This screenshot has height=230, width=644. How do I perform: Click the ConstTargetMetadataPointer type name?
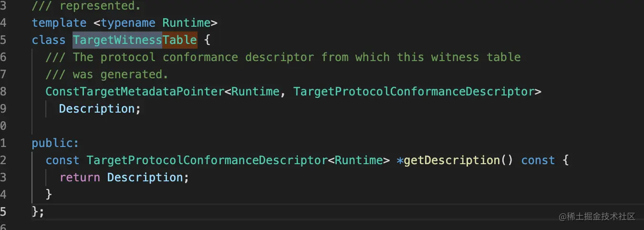[x=135, y=91]
